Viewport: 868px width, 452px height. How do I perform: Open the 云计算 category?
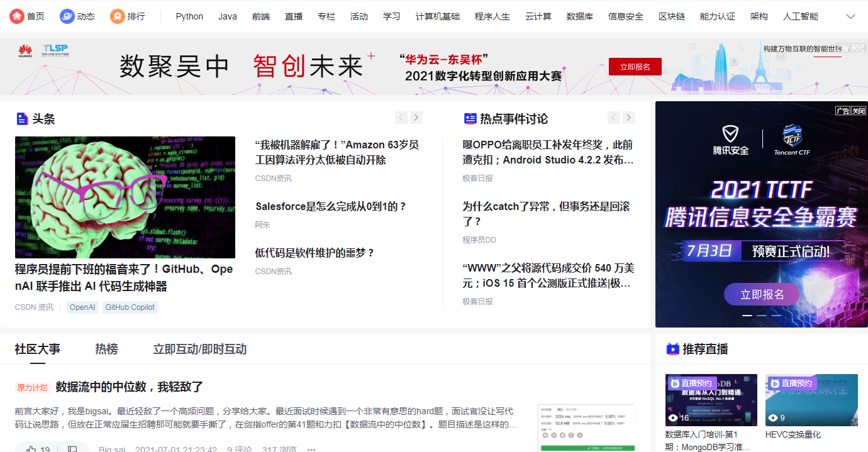[x=538, y=16]
